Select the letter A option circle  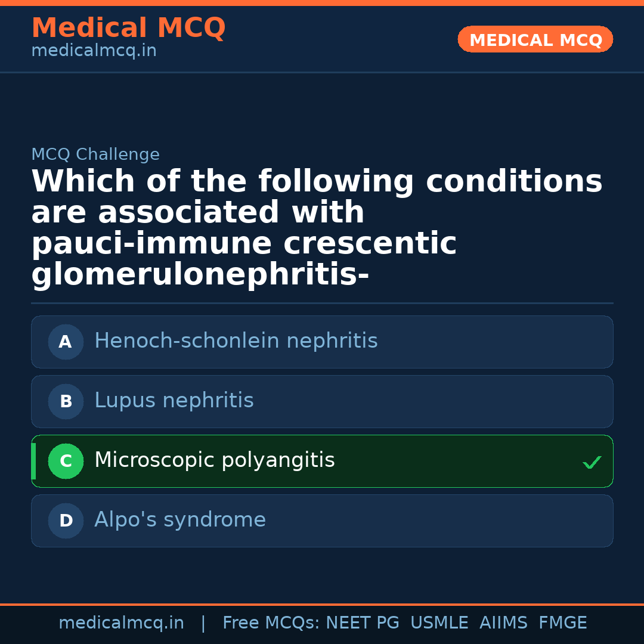tap(66, 342)
